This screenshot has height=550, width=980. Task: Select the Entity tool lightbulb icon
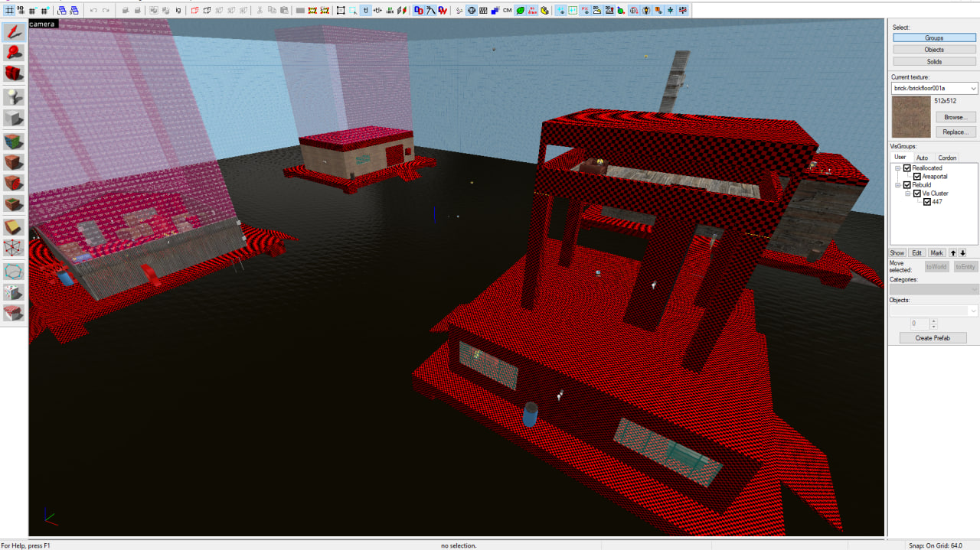point(14,96)
